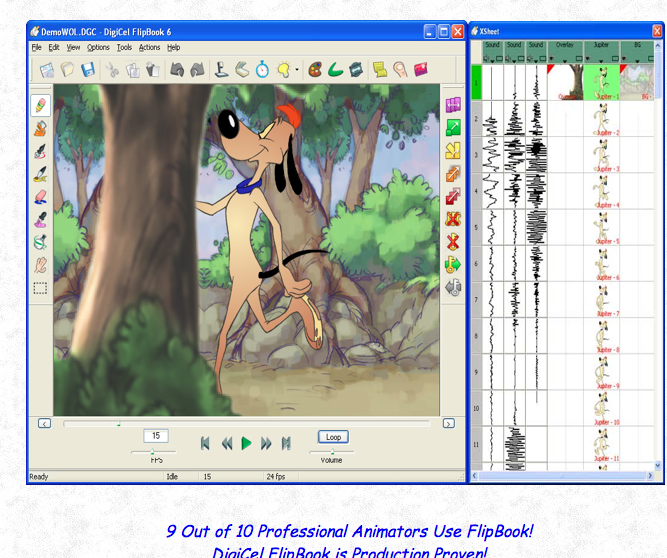The width and height of the screenshot is (667, 558).
Task: Toggle the Jupiter column header box
Action: point(615,58)
